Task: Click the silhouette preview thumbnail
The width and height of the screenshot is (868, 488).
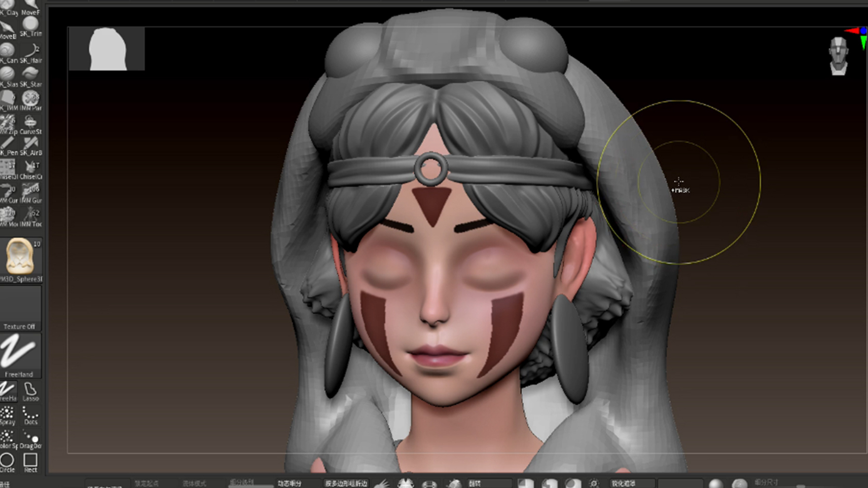Action: point(106,49)
